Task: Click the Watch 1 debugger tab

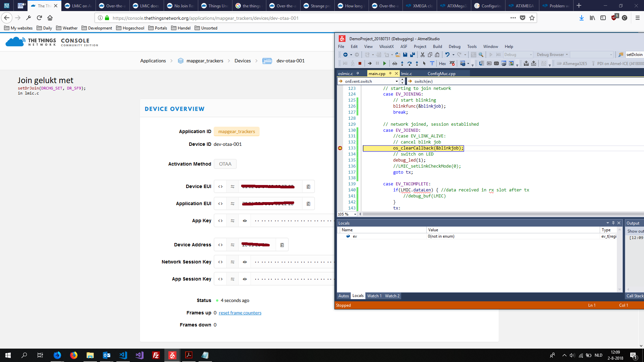Action: click(374, 296)
